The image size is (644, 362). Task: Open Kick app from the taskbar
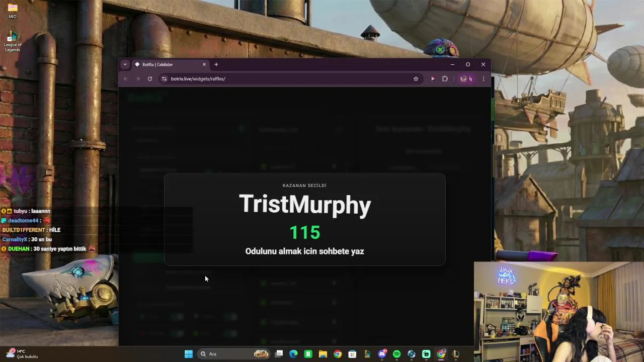coord(426,354)
